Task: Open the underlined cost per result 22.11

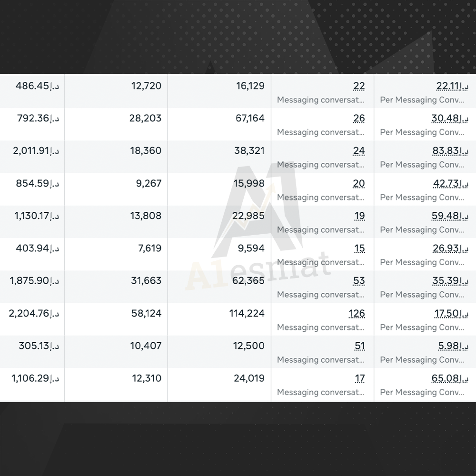Action: click(447, 86)
